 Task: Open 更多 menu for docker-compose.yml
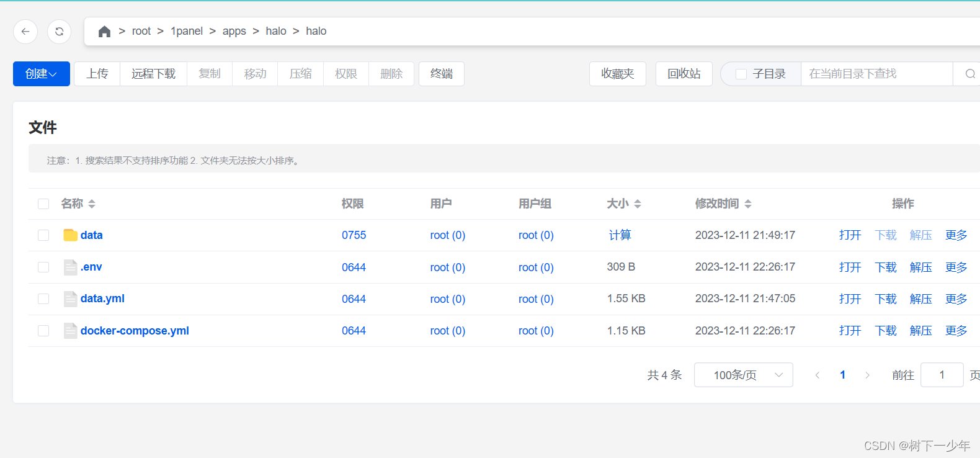click(x=956, y=331)
